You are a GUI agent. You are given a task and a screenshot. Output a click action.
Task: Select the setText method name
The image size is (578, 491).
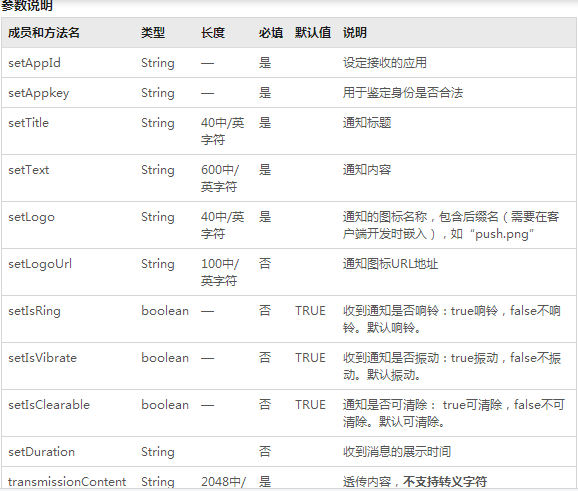pyautogui.click(x=28, y=170)
